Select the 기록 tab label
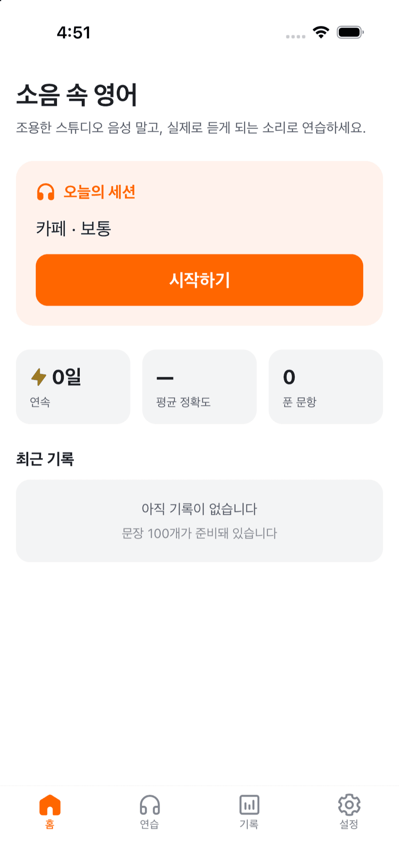This screenshot has width=399, height=868. tap(249, 824)
